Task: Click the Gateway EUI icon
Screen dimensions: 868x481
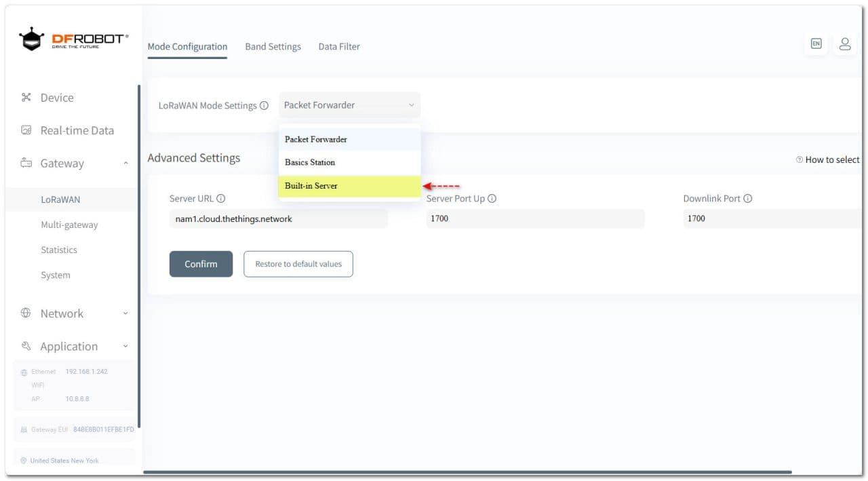Action: pyautogui.click(x=24, y=430)
